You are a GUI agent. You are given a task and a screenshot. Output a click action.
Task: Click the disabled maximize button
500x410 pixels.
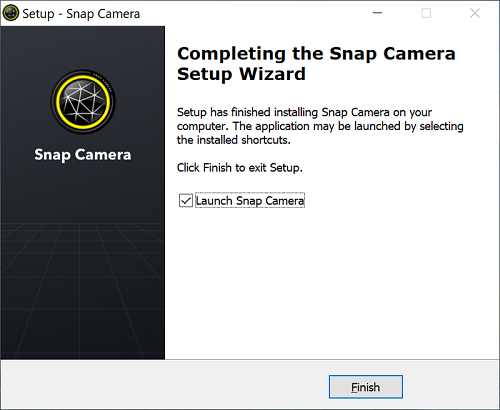click(426, 13)
